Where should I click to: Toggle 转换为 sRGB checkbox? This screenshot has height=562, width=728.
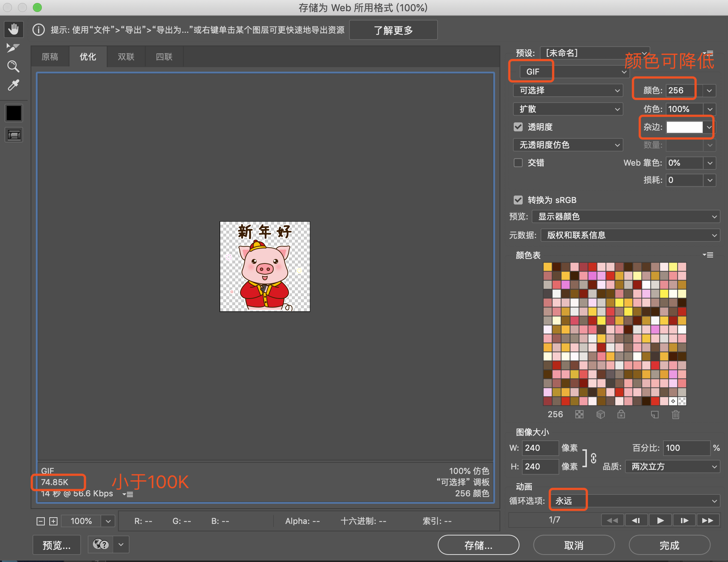[518, 200]
